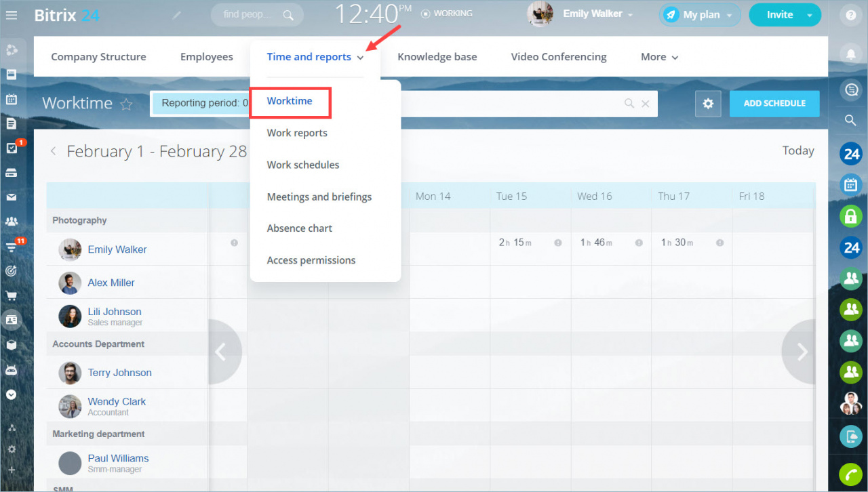This screenshot has width=868, height=492.
Task: Select Work reports menu item
Action: 297,133
